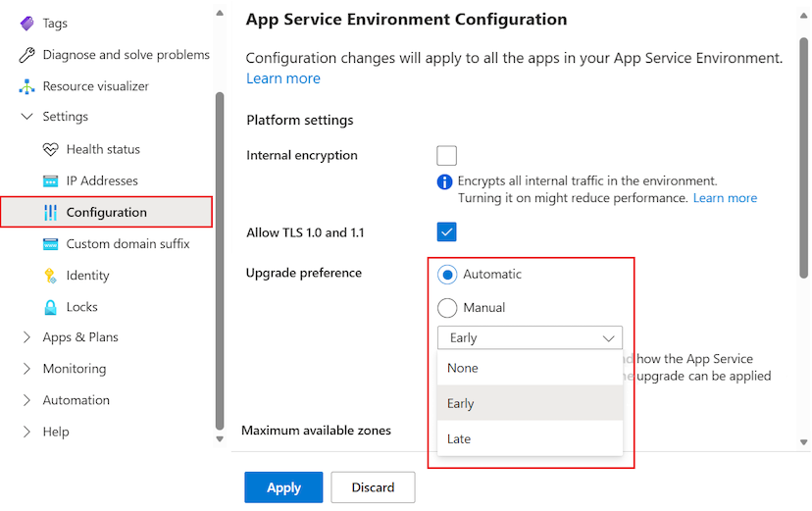The height and width of the screenshot is (511, 812).
Task: Choose Early in the upgrade dropdown list
Action: [x=530, y=403]
